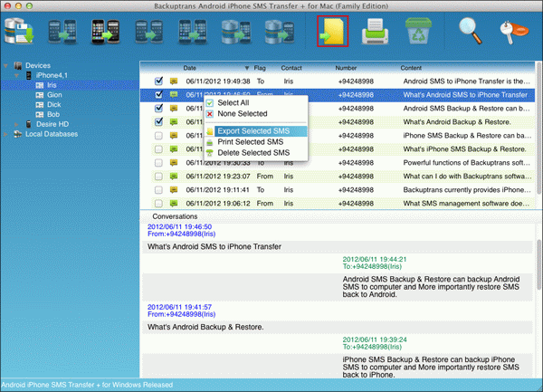543x392 pixels.
Task: Click the first database backup toolbar icon
Action: pos(17,31)
